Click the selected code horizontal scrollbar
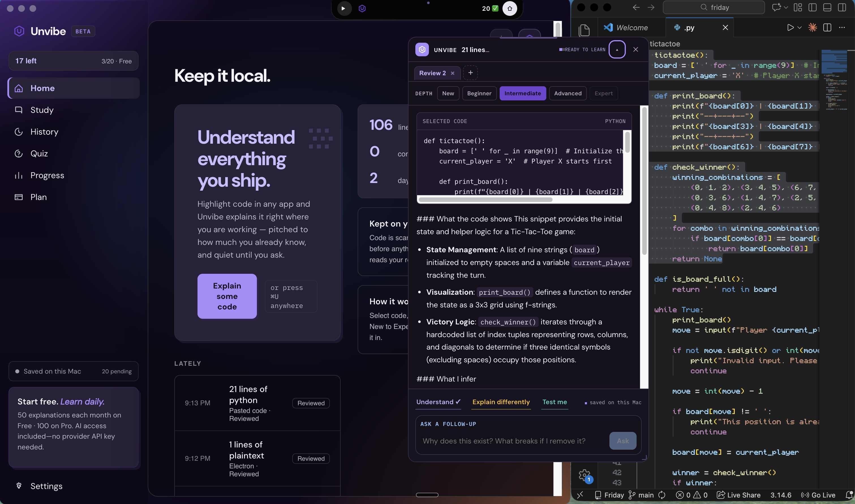 pyautogui.click(x=486, y=200)
